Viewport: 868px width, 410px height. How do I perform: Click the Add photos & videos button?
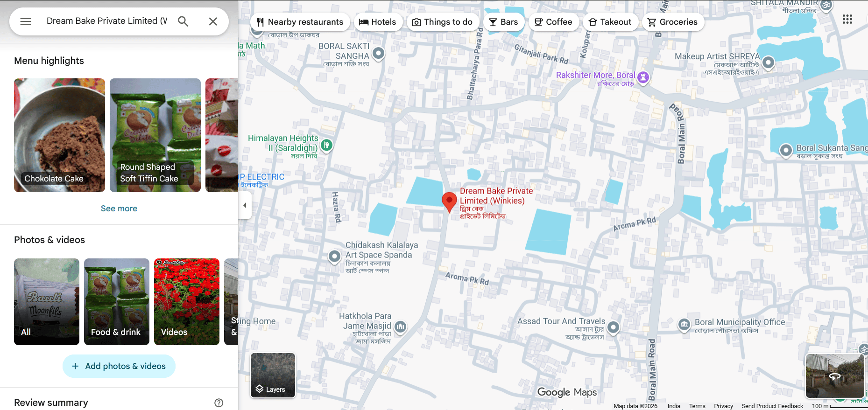tap(119, 366)
